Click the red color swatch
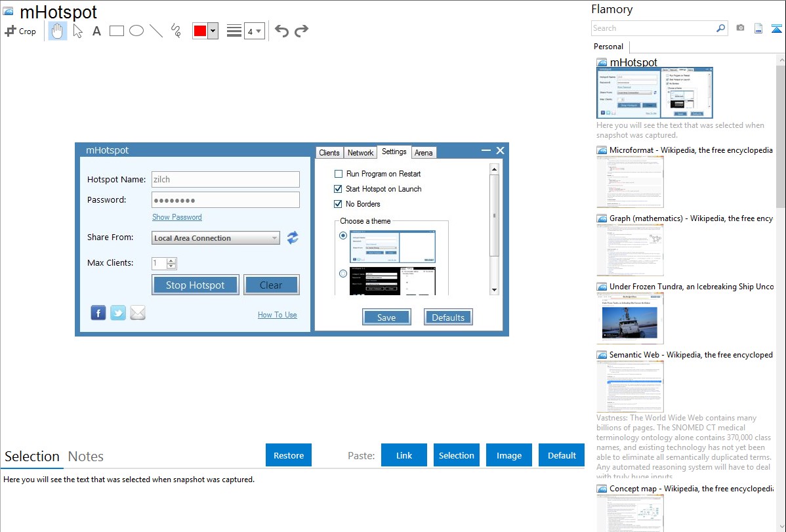Viewport: 786px width, 532px height. click(x=200, y=31)
